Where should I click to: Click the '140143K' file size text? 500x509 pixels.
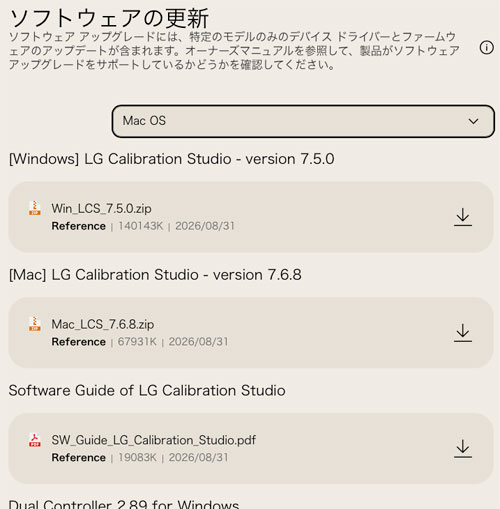(141, 226)
